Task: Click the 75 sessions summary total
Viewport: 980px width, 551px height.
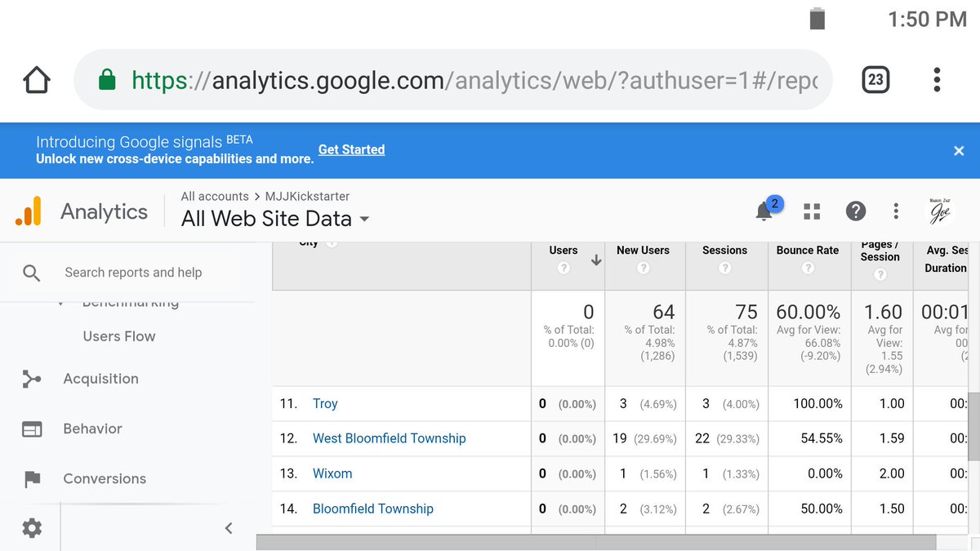Action: (x=746, y=312)
